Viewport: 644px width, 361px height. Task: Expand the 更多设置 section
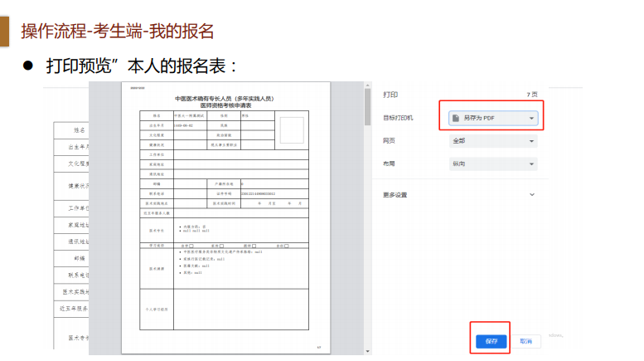coord(531,195)
